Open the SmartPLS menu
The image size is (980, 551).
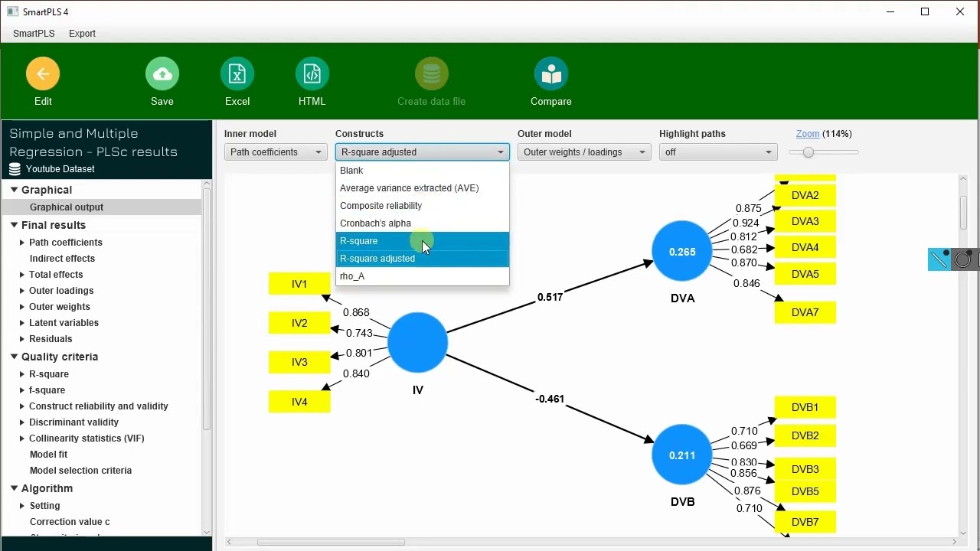pyautogui.click(x=34, y=34)
